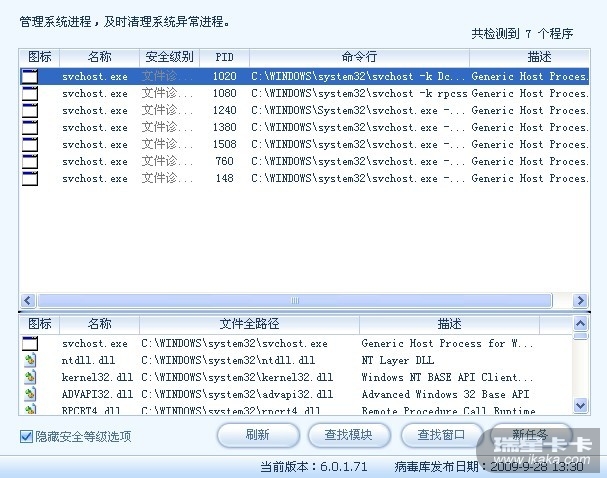Click 名称 column header in module list
Screen dimensions: 607x478
(x=99, y=324)
